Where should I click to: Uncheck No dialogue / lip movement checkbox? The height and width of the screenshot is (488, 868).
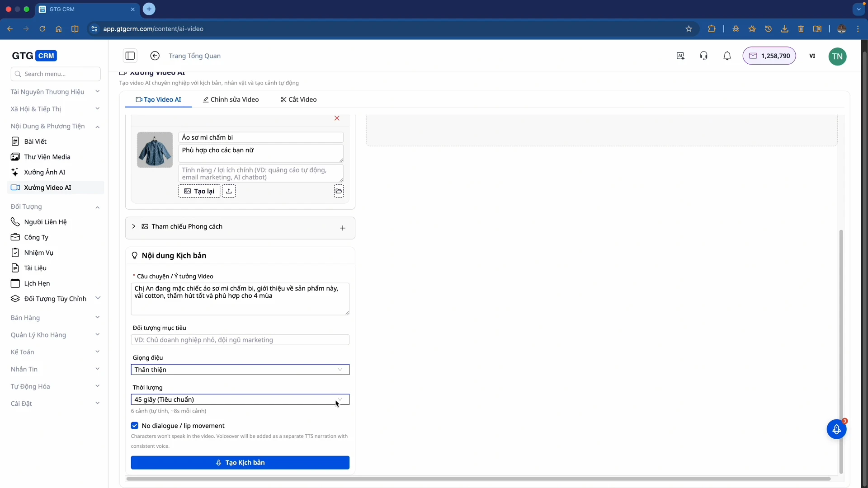(135, 426)
